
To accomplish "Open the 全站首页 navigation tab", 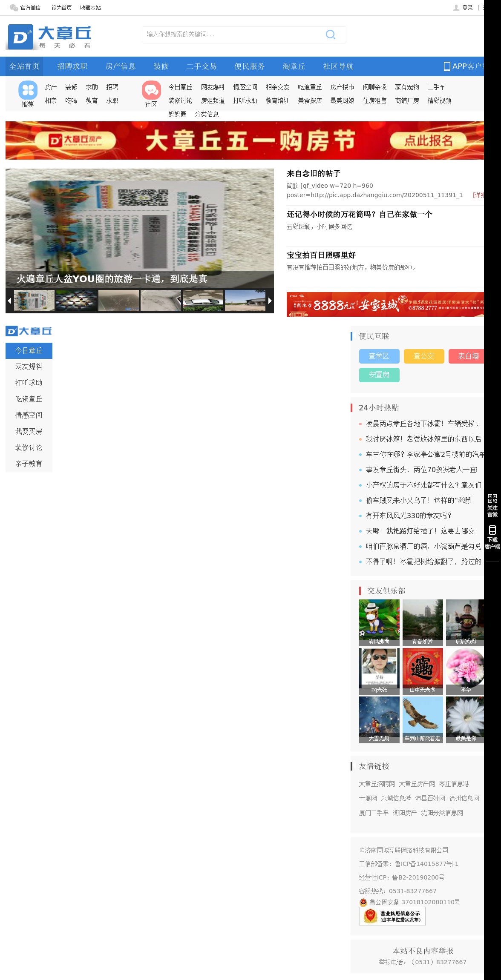I will (24, 66).
